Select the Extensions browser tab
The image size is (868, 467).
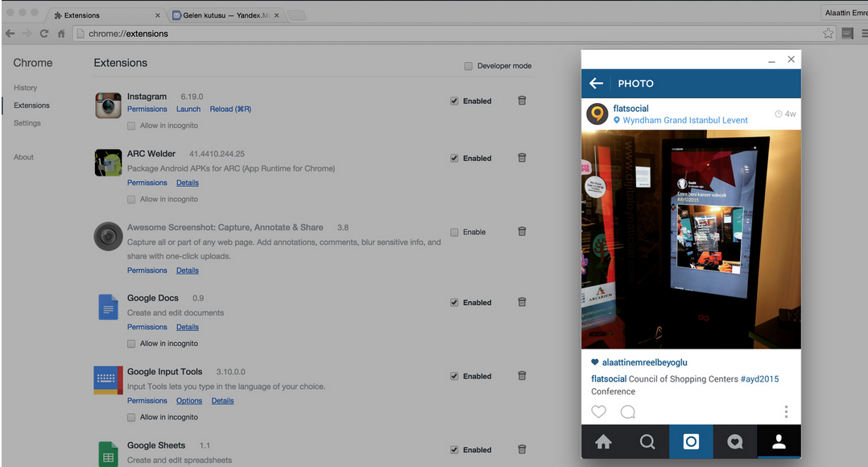pyautogui.click(x=105, y=15)
